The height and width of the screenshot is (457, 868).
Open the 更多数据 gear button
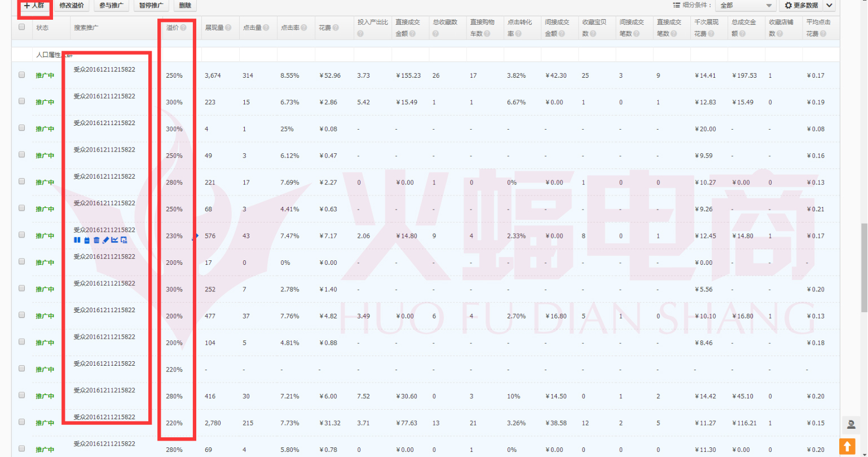tap(801, 5)
